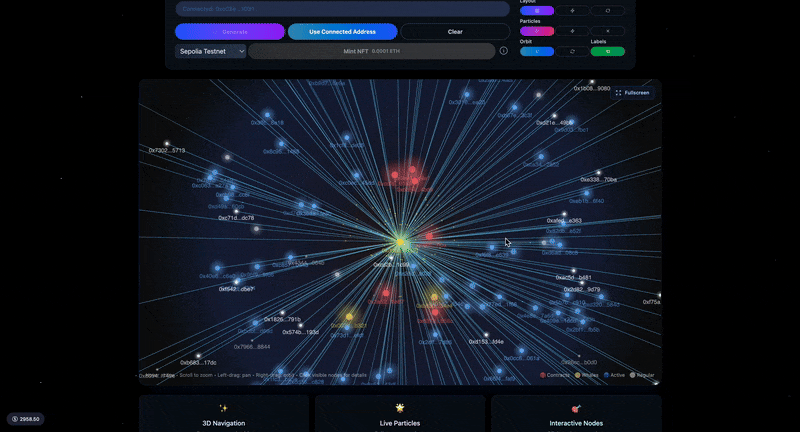Click the gray Regular legend entry
Image resolution: width=800 pixels, height=432 pixels.
click(642, 375)
